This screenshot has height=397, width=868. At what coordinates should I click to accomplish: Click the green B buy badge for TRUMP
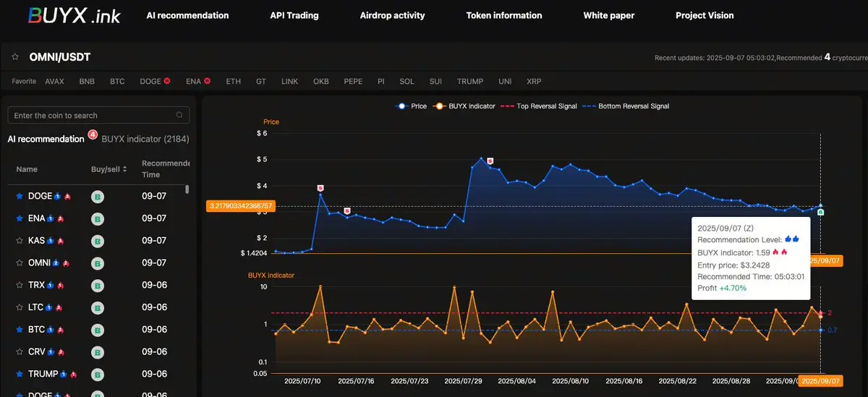[x=97, y=375]
